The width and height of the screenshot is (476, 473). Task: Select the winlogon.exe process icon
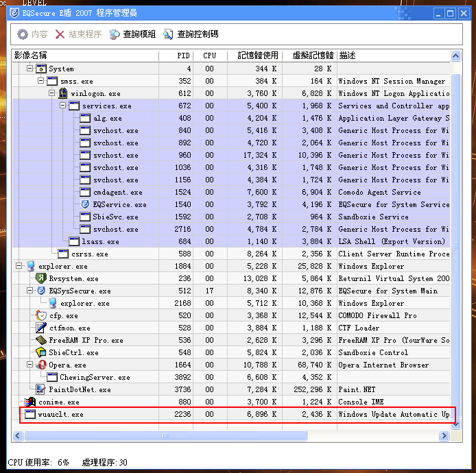click(x=63, y=93)
